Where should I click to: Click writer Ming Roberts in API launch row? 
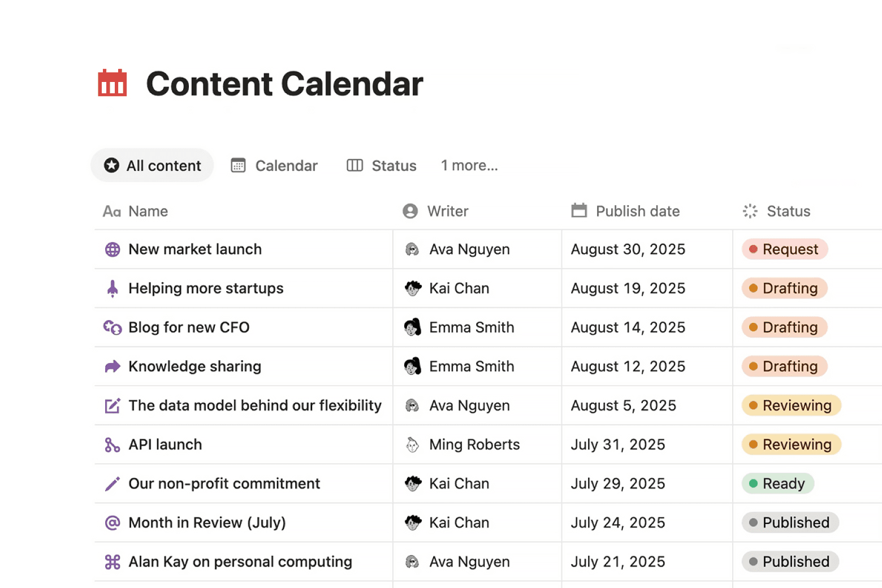point(474,445)
